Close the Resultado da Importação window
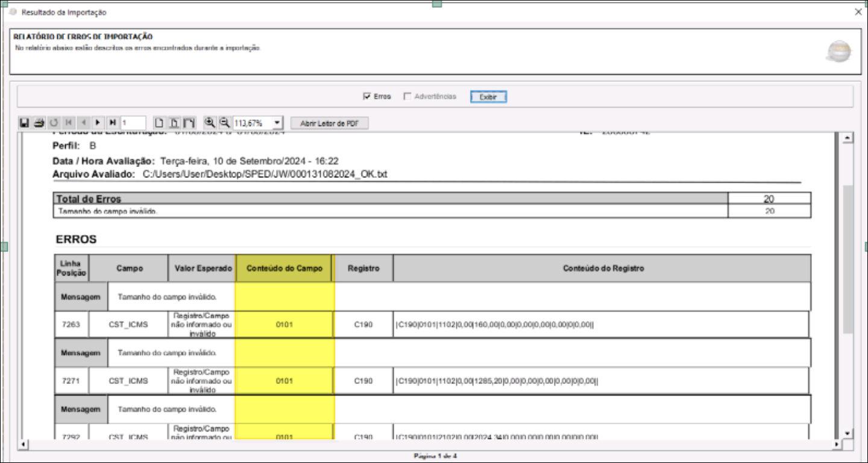 point(858,11)
